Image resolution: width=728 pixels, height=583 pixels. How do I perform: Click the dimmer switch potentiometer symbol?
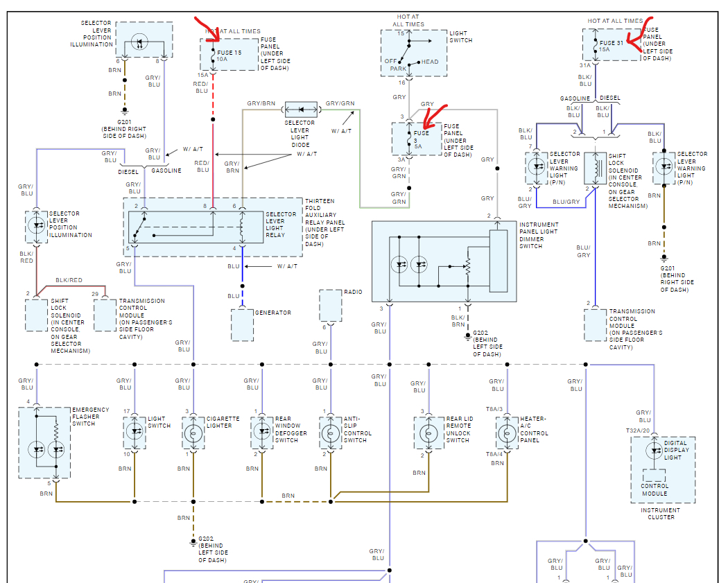467,266
